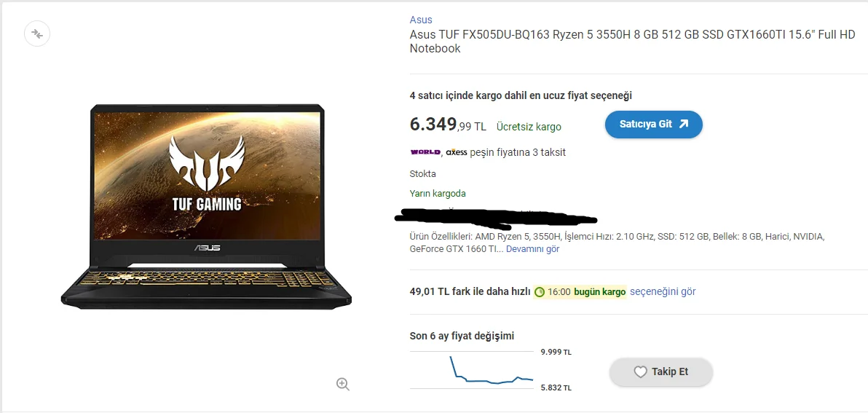868x413 pixels.
Task: Click the bugün kargo highlighted label
Action: coord(599,291)
